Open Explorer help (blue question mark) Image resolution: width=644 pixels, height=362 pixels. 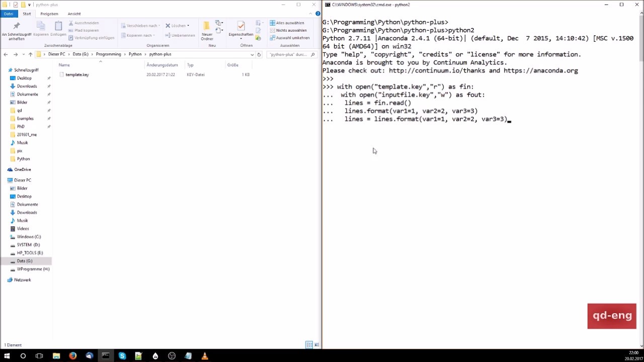tap(317, 14)
